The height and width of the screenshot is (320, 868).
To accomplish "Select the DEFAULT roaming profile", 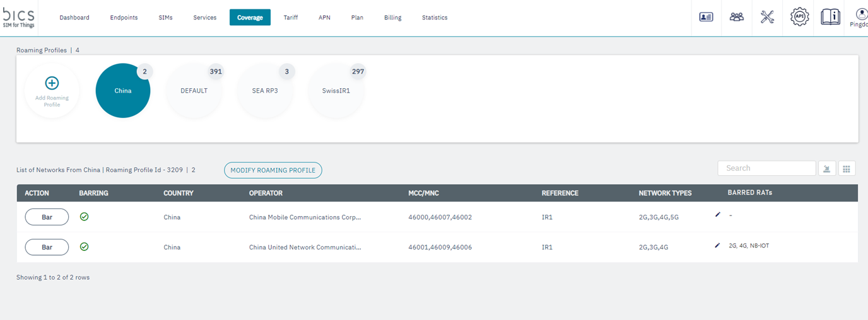I will pyautogui.click(x=194, y=91).
